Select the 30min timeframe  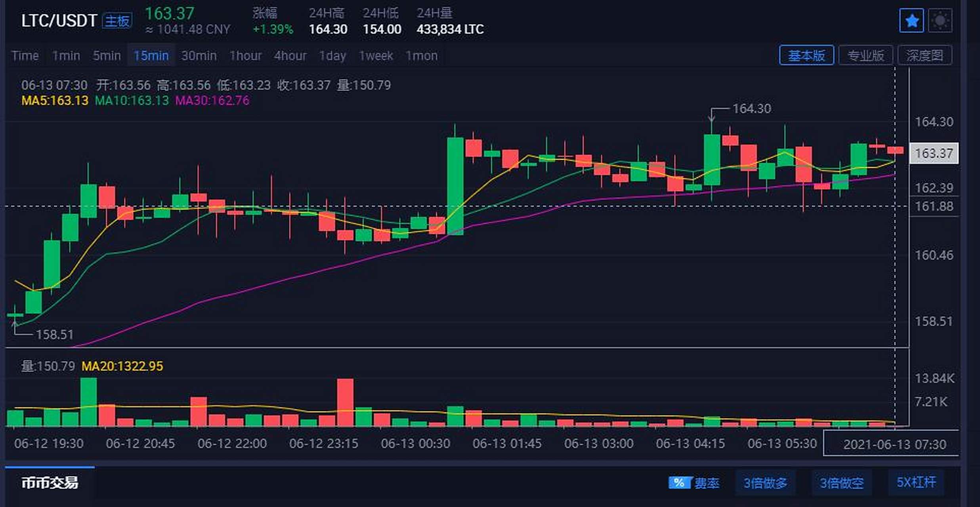pyautogui.click(x=199, y=55)
